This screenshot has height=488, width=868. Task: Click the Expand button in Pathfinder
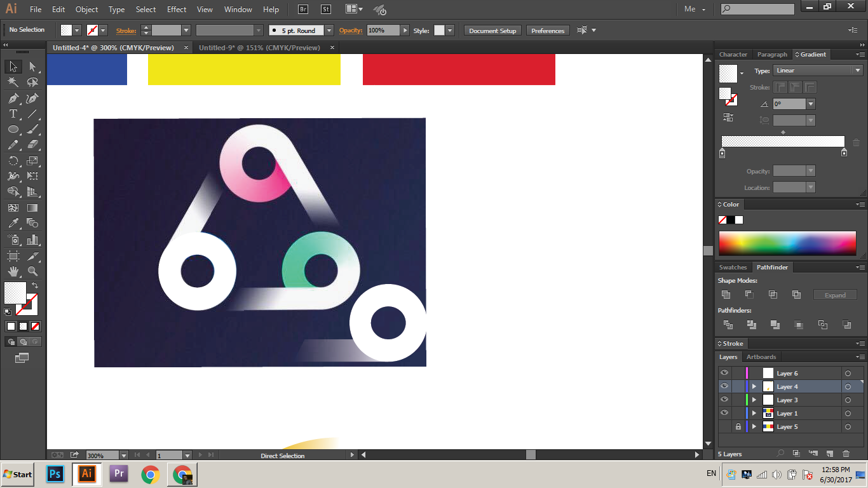click(x=835, y=295)
